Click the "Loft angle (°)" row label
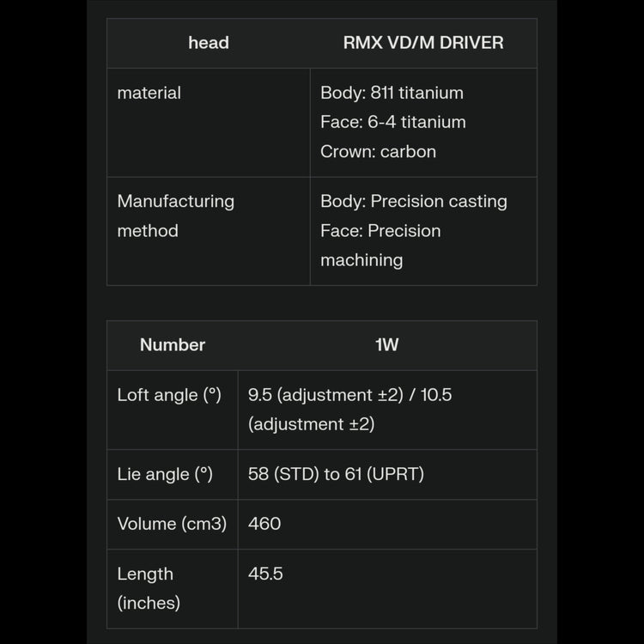 click(x=169, y=395)
